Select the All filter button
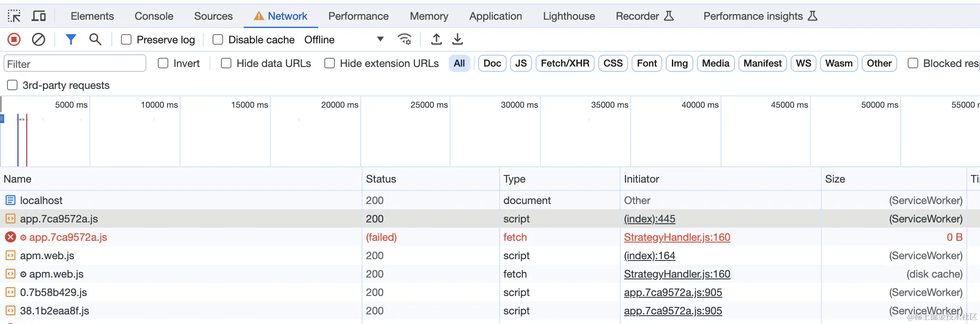 coord(459,63)
